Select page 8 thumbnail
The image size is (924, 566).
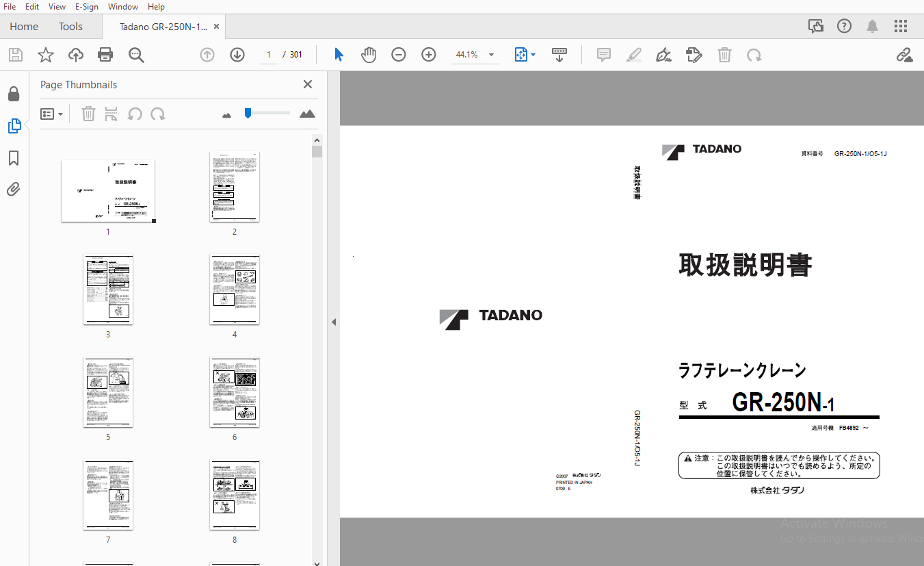235,495
